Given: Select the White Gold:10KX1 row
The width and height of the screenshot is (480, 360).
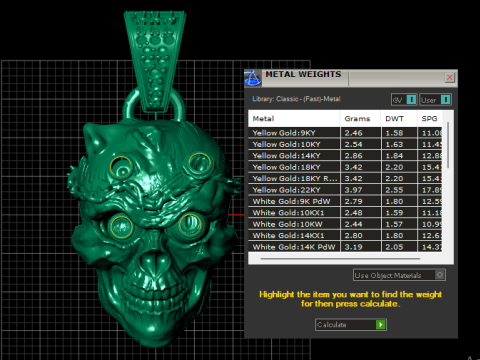Looking at the screenshot, I should click(345, 213).
